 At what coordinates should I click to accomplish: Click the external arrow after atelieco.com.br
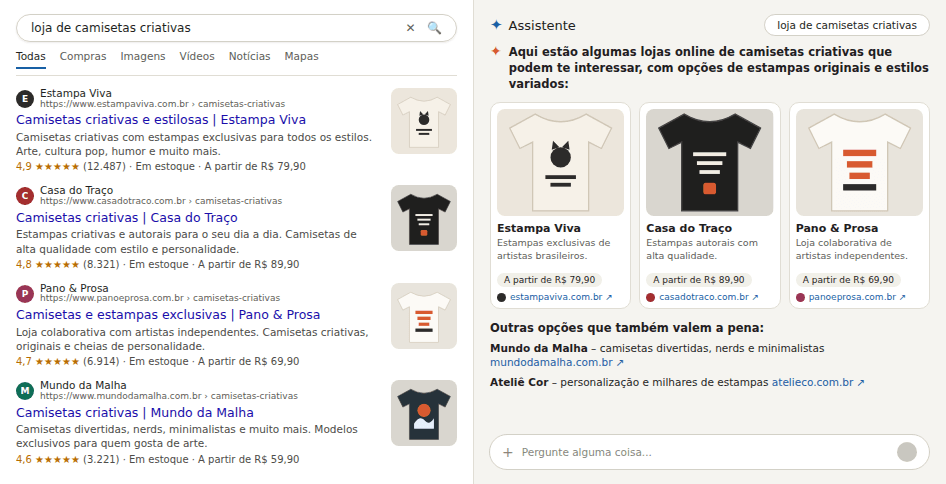point(861,383)
